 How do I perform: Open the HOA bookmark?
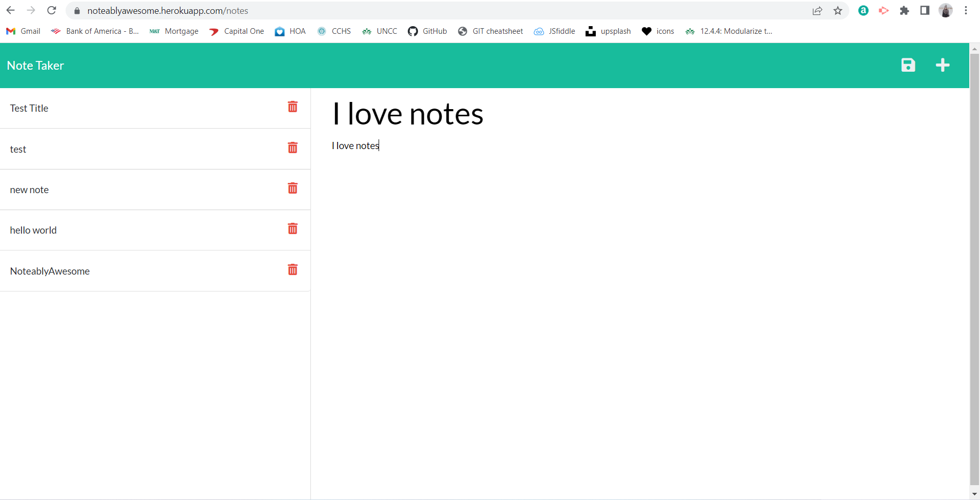(x=290, y=31)
